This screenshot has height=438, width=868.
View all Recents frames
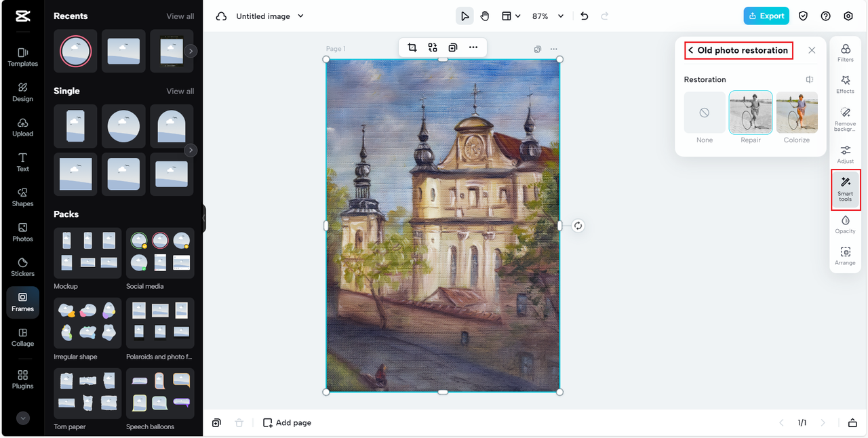[180, 16]
